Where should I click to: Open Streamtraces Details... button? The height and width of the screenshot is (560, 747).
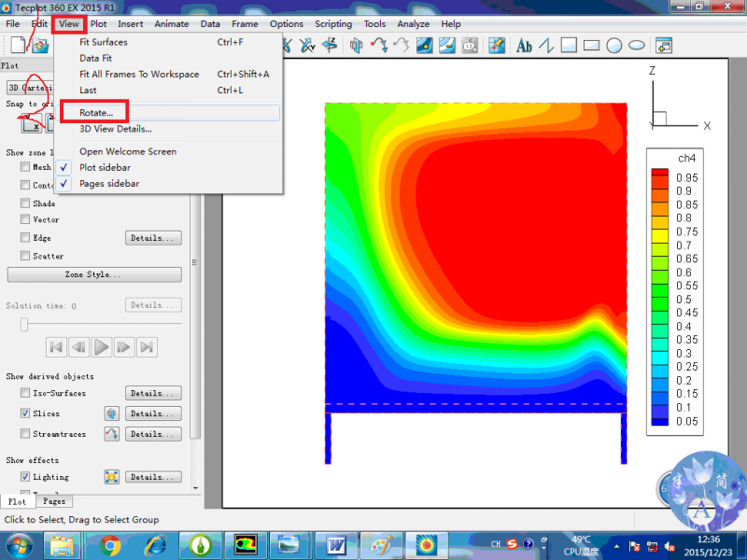[153, 434]
